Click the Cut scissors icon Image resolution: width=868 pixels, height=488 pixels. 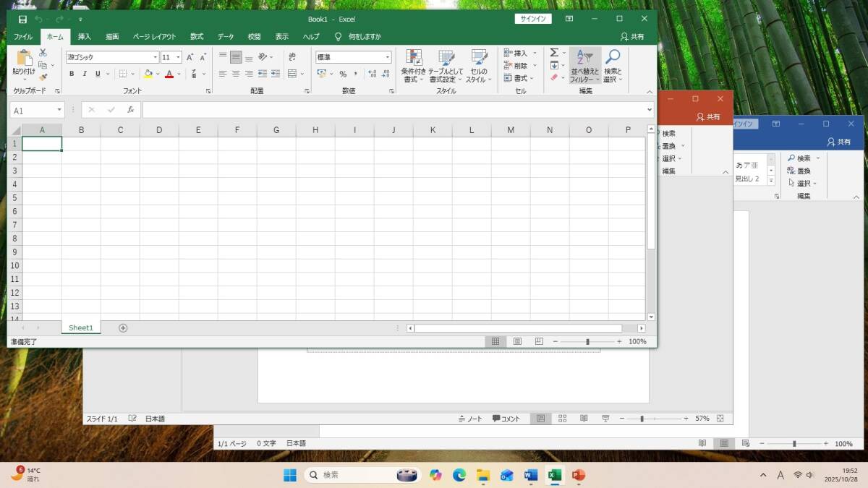pos(43,53)
